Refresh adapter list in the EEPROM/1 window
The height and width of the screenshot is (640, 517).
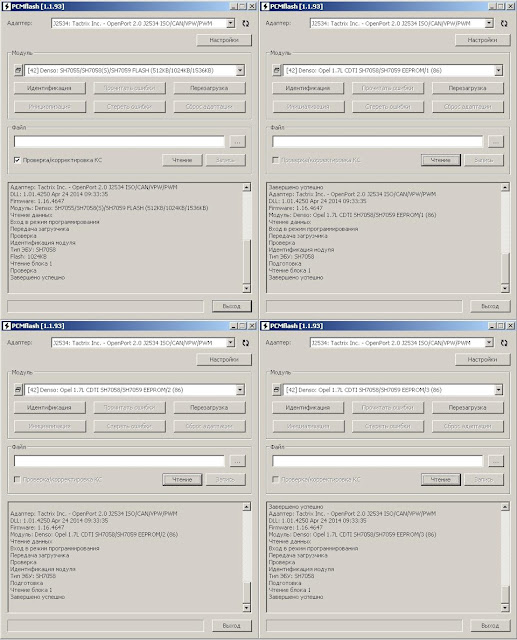[504, 24]
